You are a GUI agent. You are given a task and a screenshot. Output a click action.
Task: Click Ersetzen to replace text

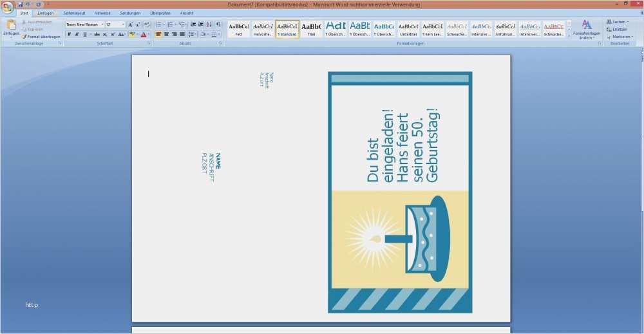(619, 29)
